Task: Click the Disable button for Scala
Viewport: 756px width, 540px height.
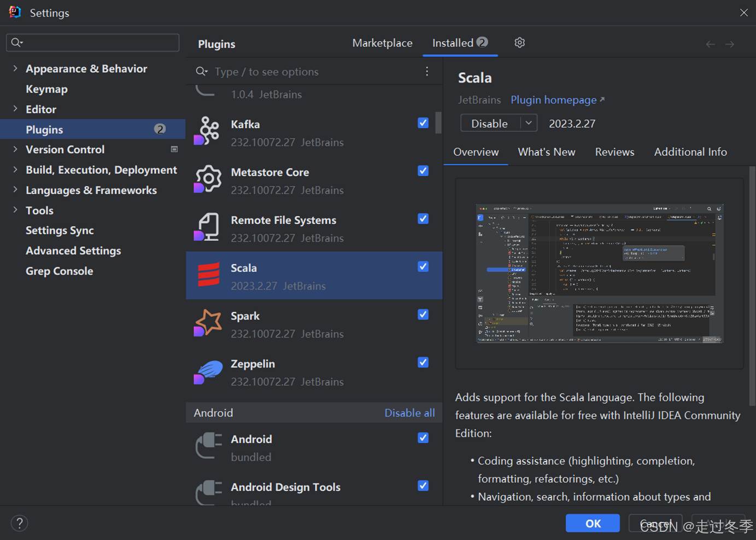Action: (x=490, y=123)
